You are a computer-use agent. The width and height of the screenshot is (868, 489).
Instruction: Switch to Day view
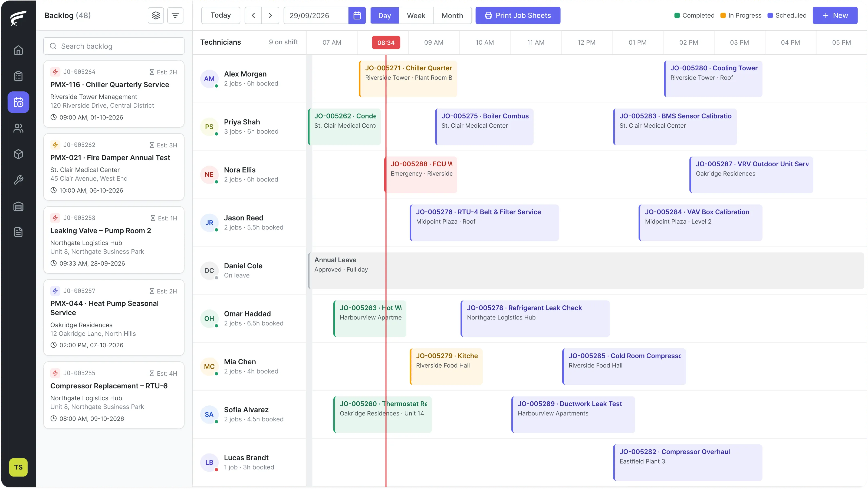coord(384,15)
